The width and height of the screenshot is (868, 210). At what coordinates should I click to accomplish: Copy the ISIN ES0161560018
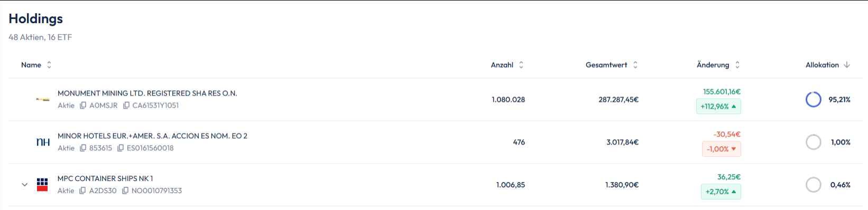coord(121,148)
